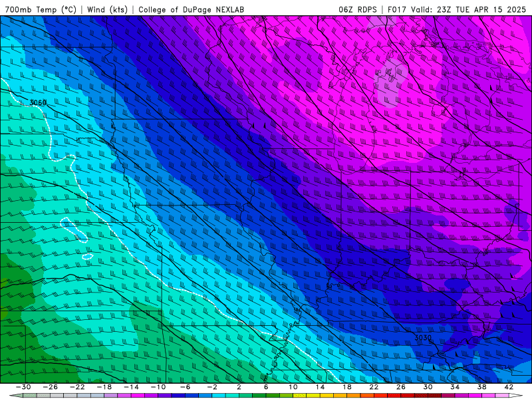
Task: Click the 30 tick on the color scale
Action: coord(428,387)
